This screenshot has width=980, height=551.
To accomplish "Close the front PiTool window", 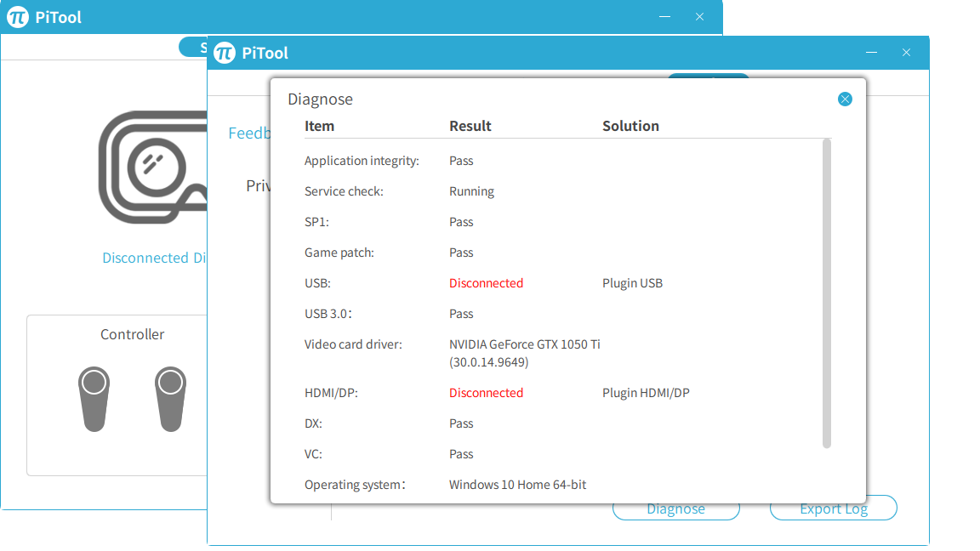I will tap(907, 53).
